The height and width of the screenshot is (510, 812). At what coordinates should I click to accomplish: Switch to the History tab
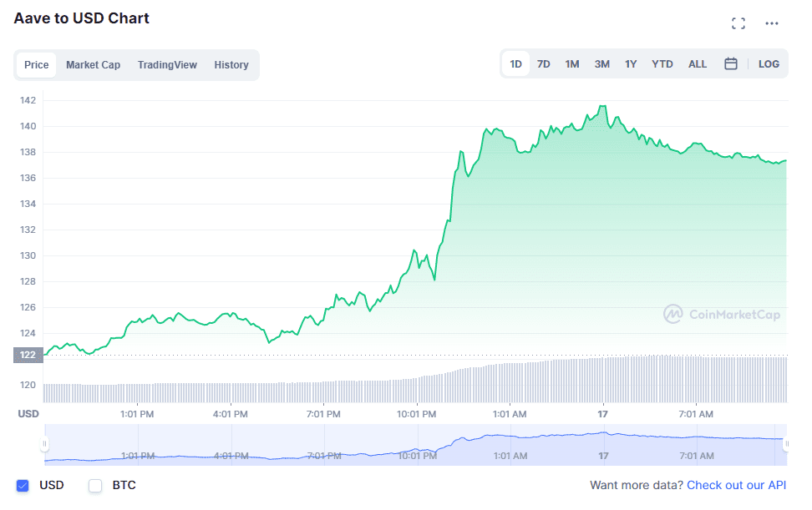pos(231,64)
